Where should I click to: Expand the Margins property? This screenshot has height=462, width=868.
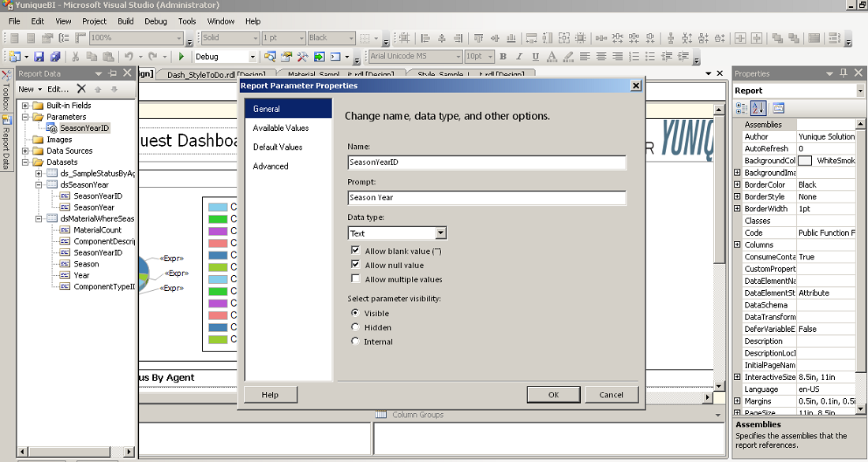tap(737, 401)
